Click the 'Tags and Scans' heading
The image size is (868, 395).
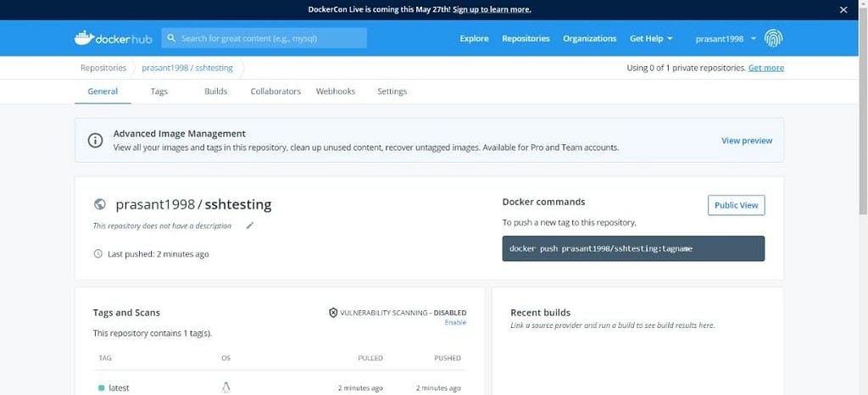pos(126,313)
